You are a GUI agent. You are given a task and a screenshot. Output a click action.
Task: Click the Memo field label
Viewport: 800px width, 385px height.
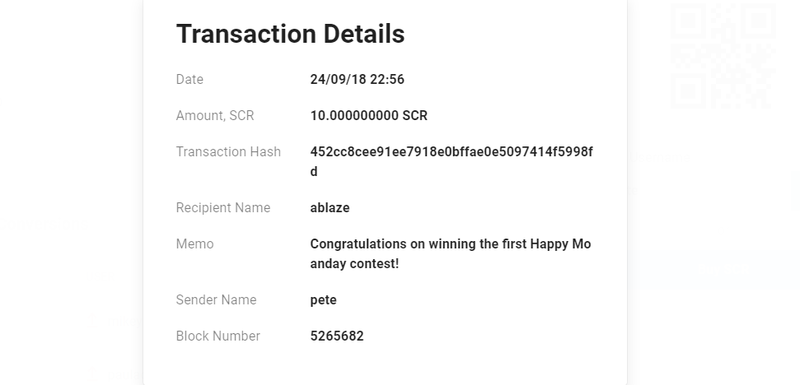[195, 244]
